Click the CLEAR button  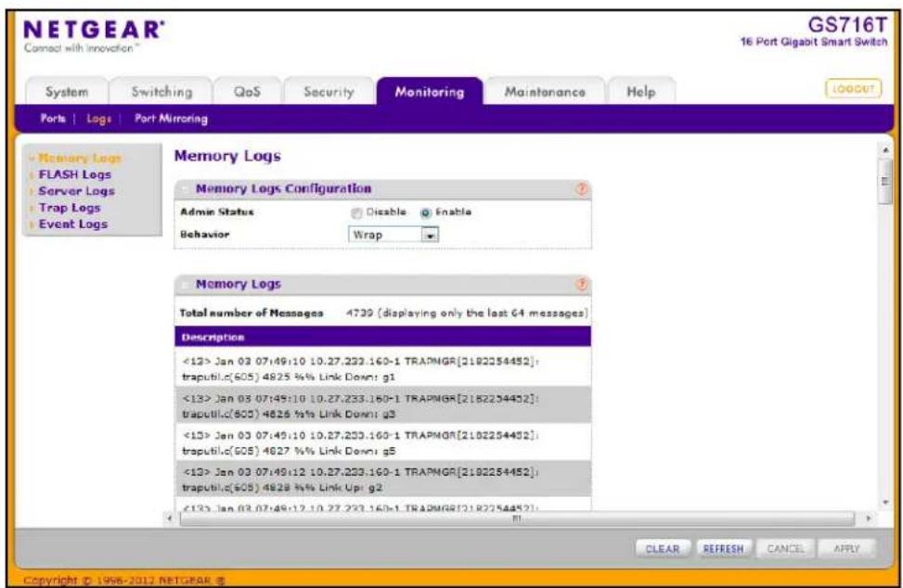point(663,549)
